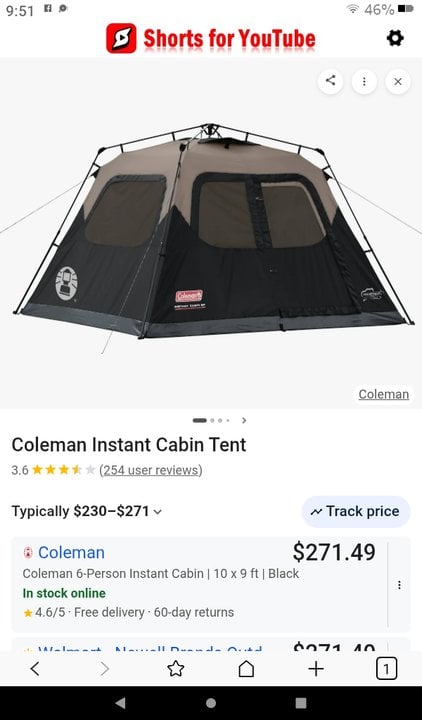
Task: Open 254 user reviews link
Action: click(x=151, y=470)
